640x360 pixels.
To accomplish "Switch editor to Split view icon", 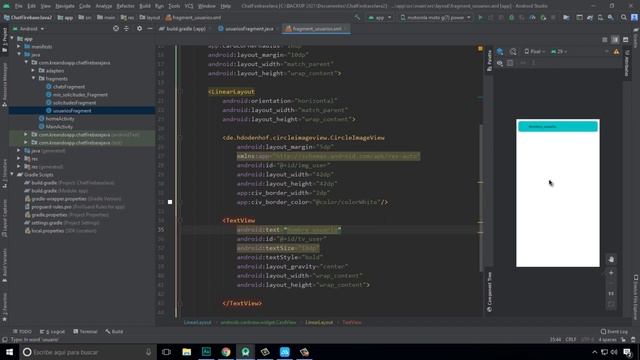I will tap(615, 40).
